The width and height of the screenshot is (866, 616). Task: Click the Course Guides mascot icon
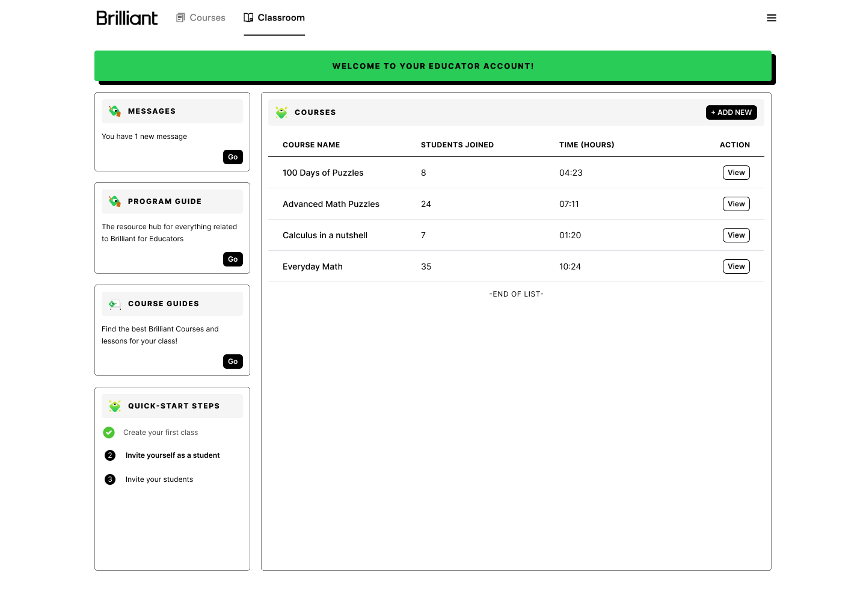(x=115, y=304)
